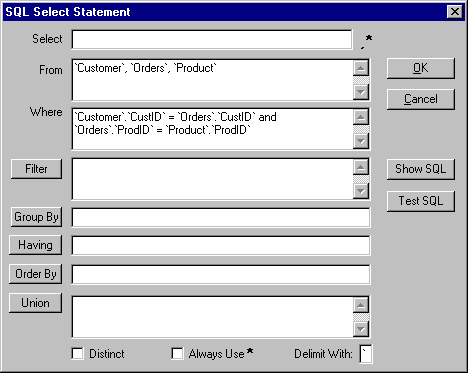Click the Having button

[x=35, y=245]
